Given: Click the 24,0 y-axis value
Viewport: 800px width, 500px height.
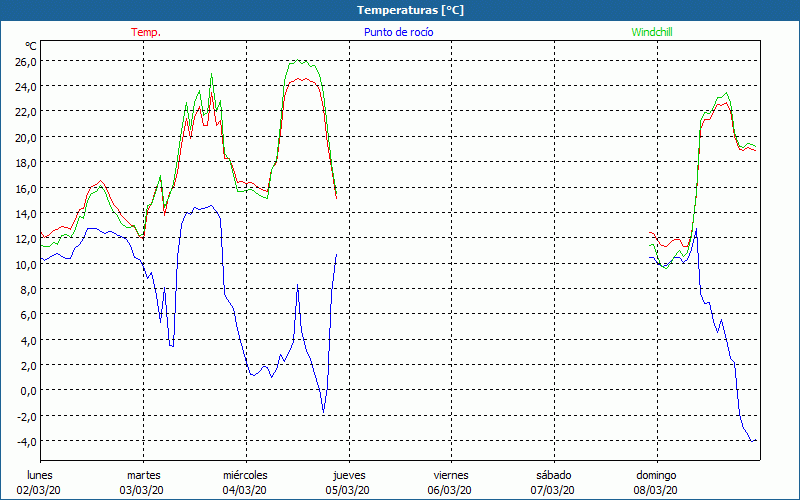Looking at the screenshot, I should [26, 87].
